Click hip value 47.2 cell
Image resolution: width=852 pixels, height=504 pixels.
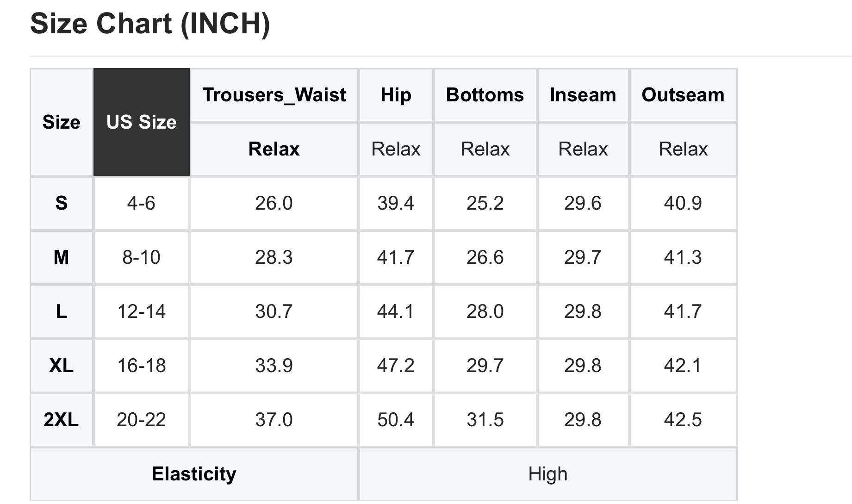[x=396, y=366]
